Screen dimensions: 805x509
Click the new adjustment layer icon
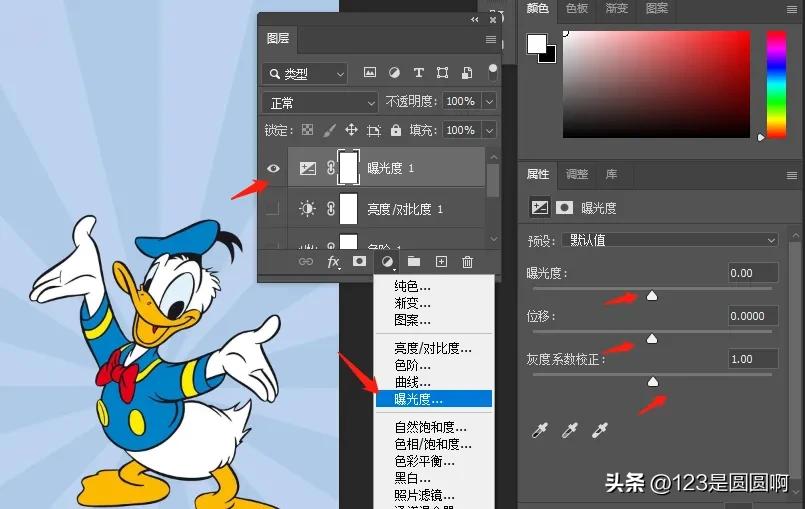tap(388, 262)
